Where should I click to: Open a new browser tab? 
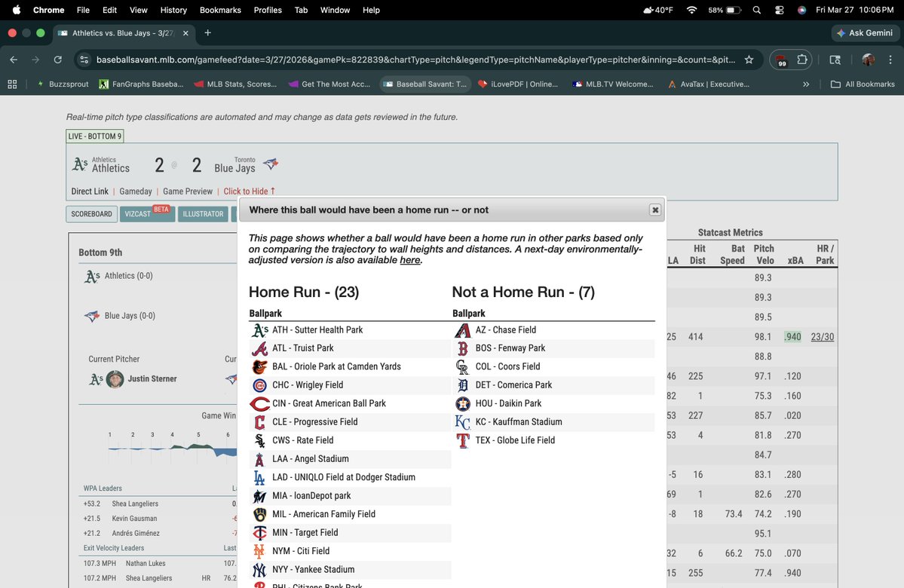[x=207, y=33]
